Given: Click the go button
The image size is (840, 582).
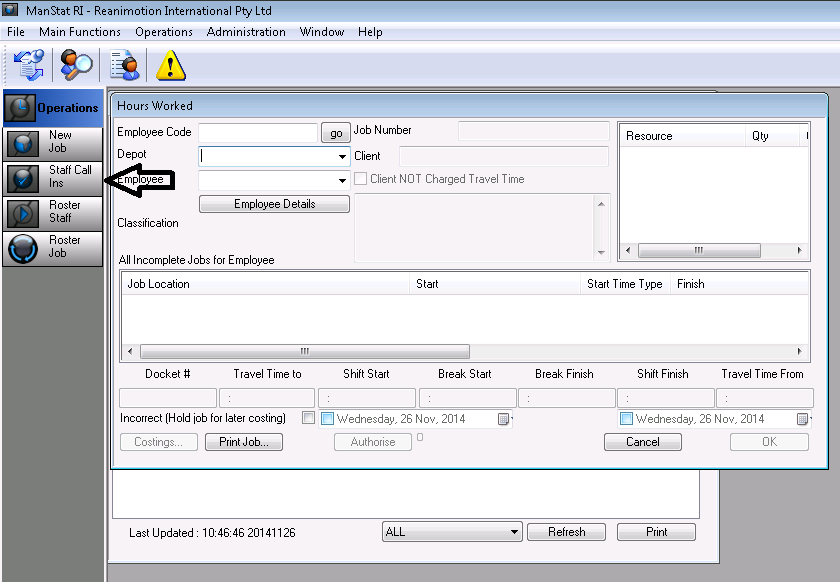Looking at the screenshot, I should click(x=336, y=133).
